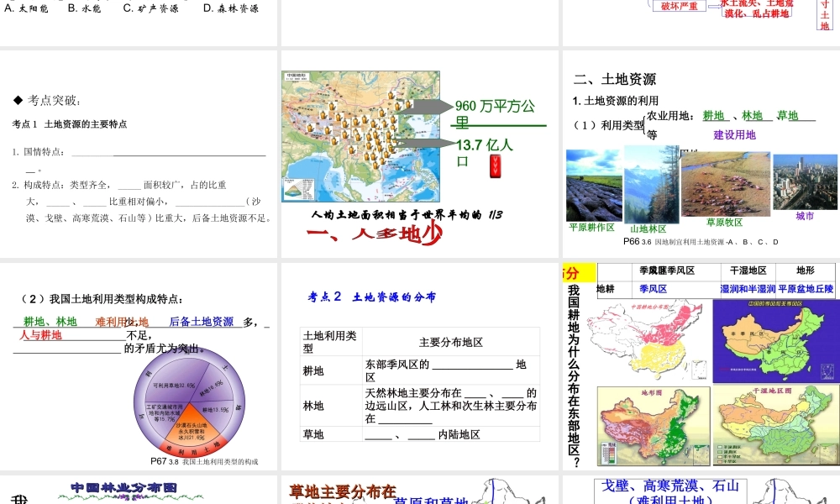Select the 考点突破 slide
Image resolution: width=840 pixels, height=504 pixels.
click(139, 155)
